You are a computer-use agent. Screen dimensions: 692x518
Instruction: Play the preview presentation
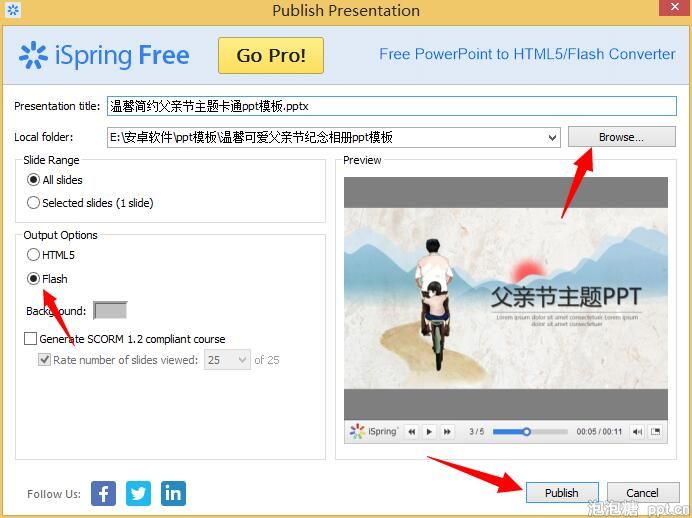coord(429,432)
